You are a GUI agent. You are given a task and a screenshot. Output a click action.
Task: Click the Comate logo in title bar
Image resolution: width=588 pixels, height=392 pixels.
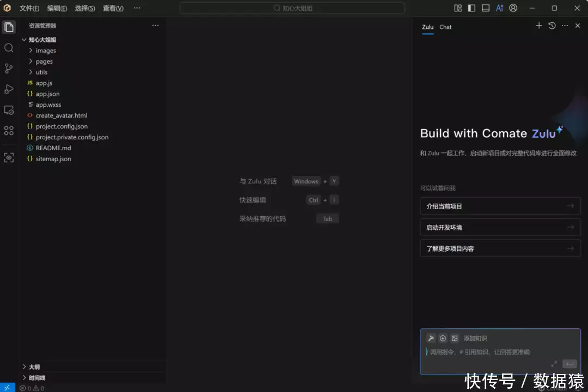point(7,8)
